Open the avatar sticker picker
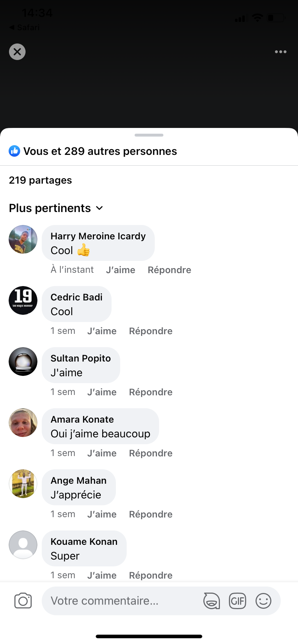 [212, 601]
